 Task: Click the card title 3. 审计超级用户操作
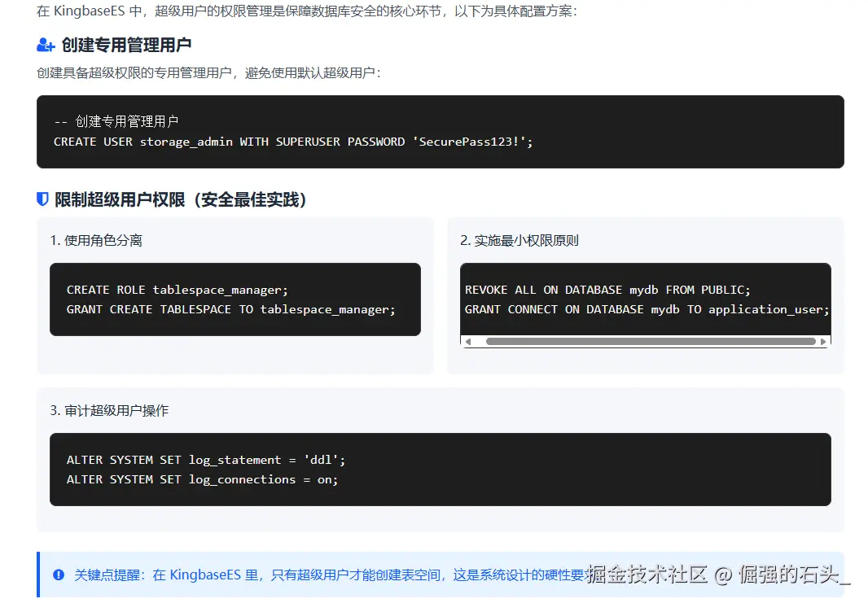[x=109, y=410]
